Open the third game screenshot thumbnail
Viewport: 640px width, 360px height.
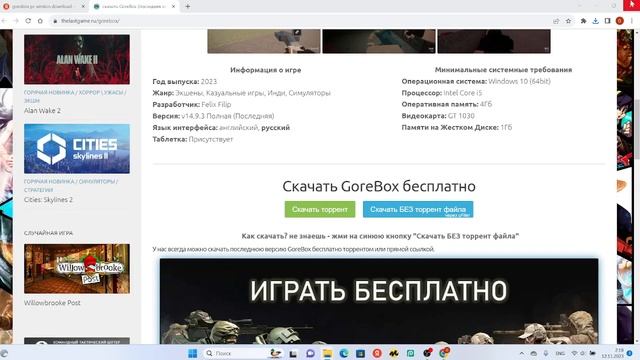point(494,41)
